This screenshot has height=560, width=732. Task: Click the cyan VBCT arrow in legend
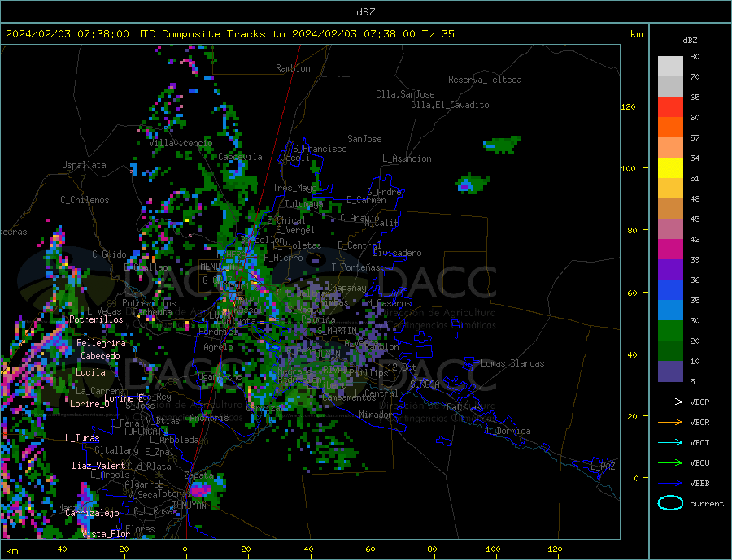[x=670, y=442]
